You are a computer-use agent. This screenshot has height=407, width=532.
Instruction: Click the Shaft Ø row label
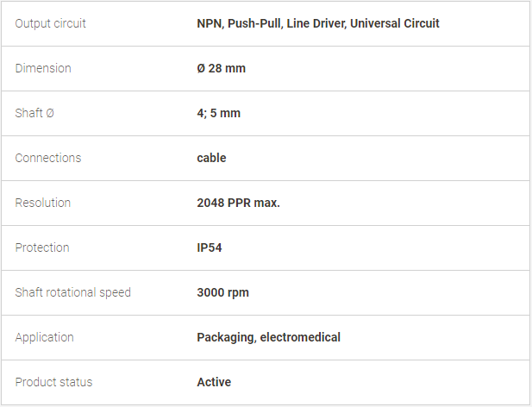pos(34,113)
